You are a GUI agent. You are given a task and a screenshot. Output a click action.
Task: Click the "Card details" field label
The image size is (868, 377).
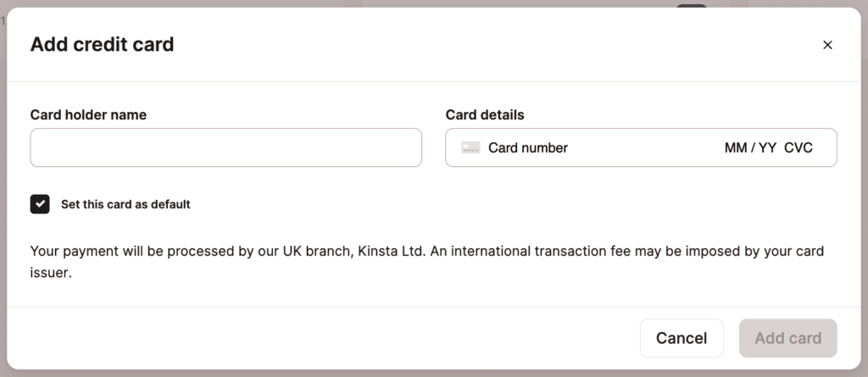pyautogui.click(x=485, y=114)
